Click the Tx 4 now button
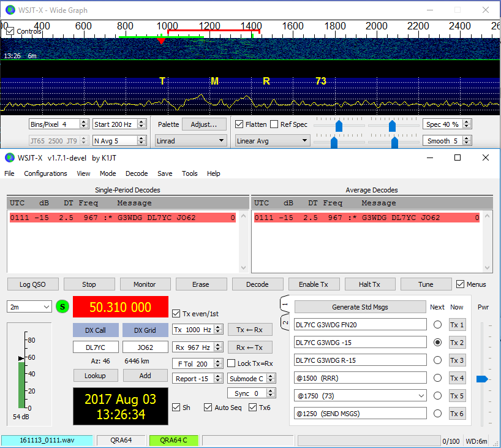This screenshot has width=501, height=448. [x=457, y=378]
